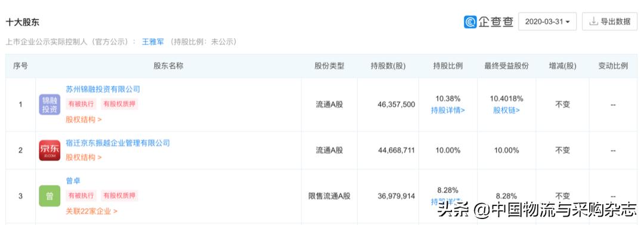
Task: Expand 关联22家企业 under 曾卓
Action: (92, 211)
